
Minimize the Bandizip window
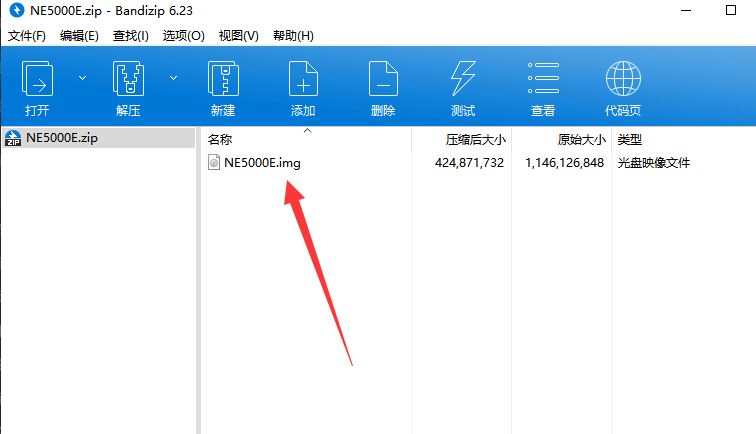tap(686, 10)
